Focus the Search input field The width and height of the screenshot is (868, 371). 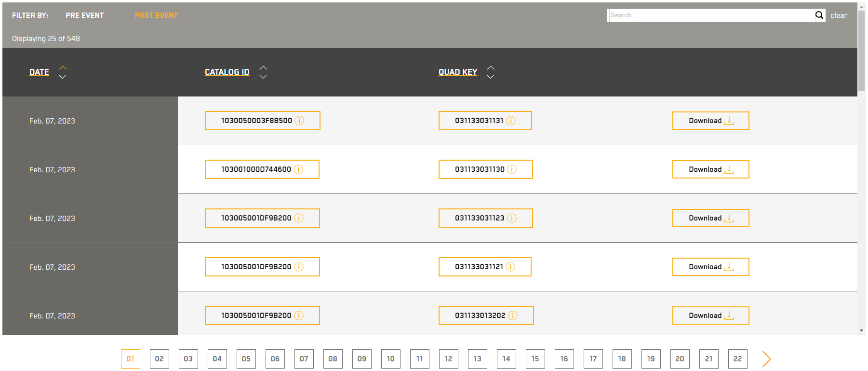pyautogui.click(x=710, y=15)
